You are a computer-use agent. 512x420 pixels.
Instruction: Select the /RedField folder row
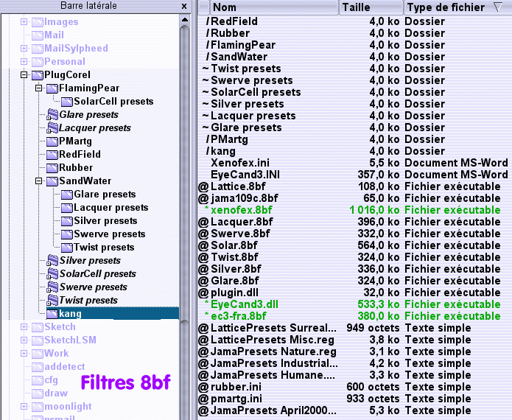point(354,21)
